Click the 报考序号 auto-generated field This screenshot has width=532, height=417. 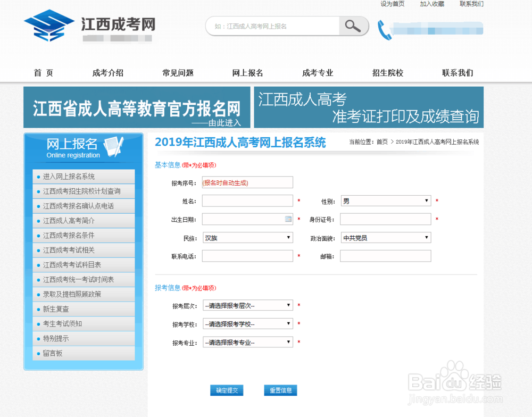point(247,182)
